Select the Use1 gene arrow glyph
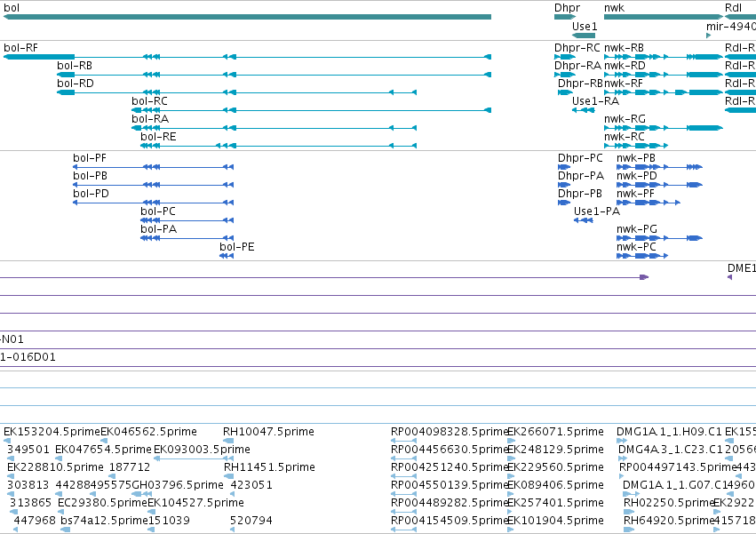756x534 pixels. [x=584, y=36]
